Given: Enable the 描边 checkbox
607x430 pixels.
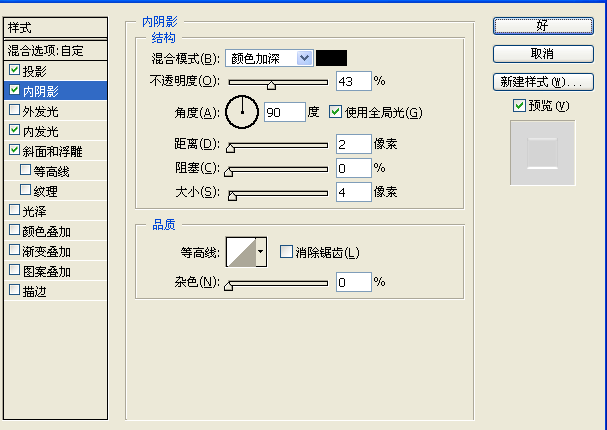Looking at the screenshot, I should tap(14, 290).
